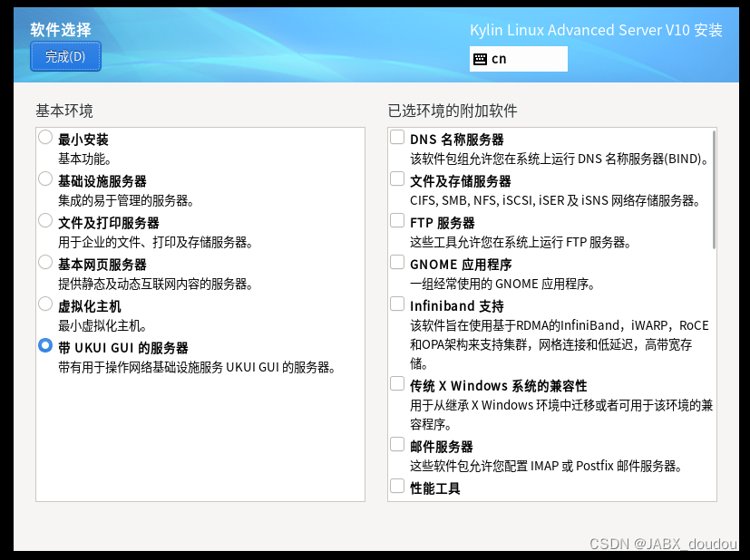This screenshot has height=560, width=750.
Task: Check the Infiniband 支持 option
Action: (x=397, y=304)
